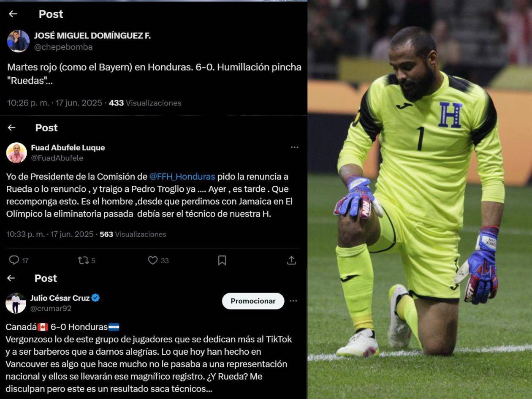The height and width of the screenshot is (399, 532).
Task: Click verified badge beside Julio César Cruz
Action: tap(95, 298)
